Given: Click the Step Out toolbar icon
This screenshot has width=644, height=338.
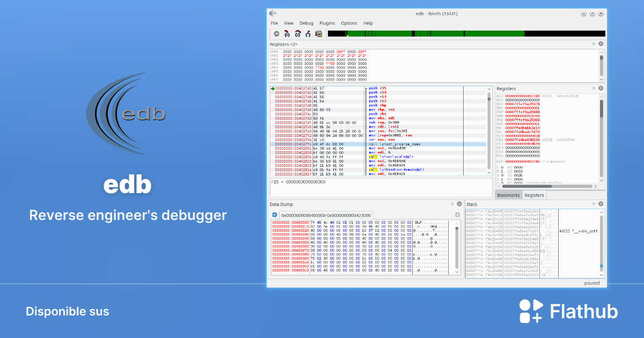Looking at the screenshot, I should [308, 34].
